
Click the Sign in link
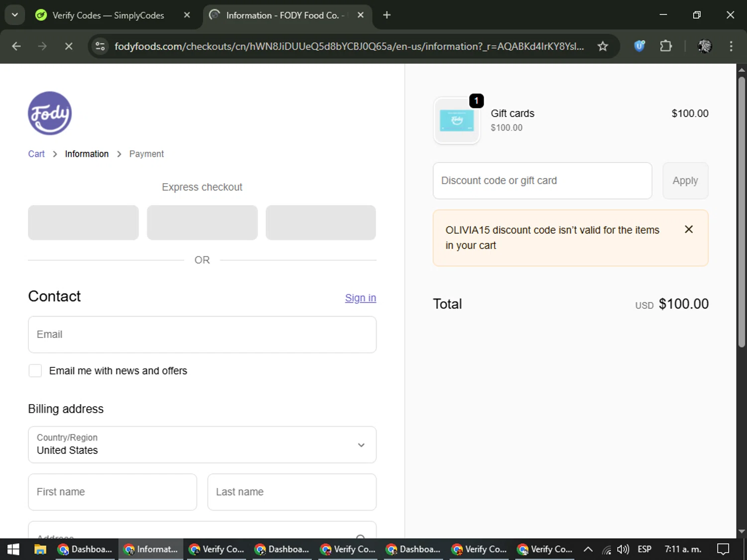click(x=361, y=298)
